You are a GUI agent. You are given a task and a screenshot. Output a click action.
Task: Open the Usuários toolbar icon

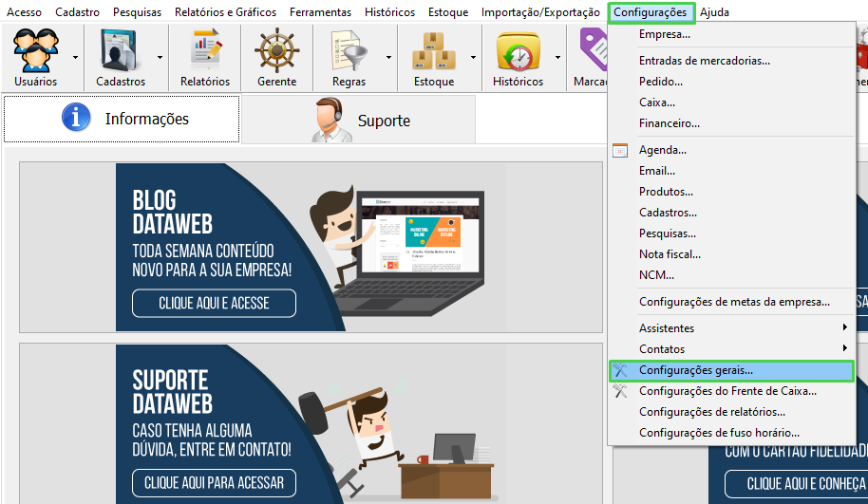(x=36, y=51)
